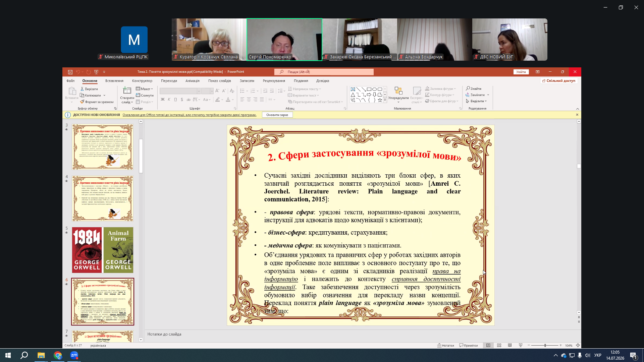Start slideshow from quick access toolbar icon

96,72
